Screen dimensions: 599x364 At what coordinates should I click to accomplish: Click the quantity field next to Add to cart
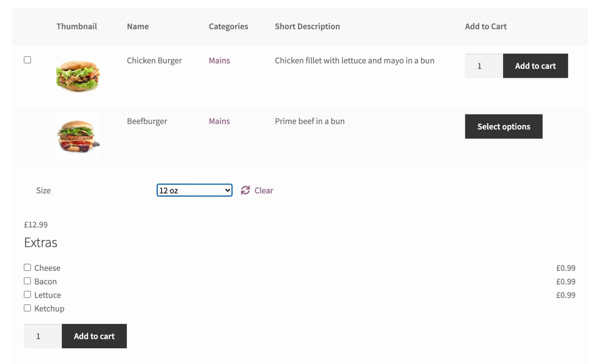(482, 66)
